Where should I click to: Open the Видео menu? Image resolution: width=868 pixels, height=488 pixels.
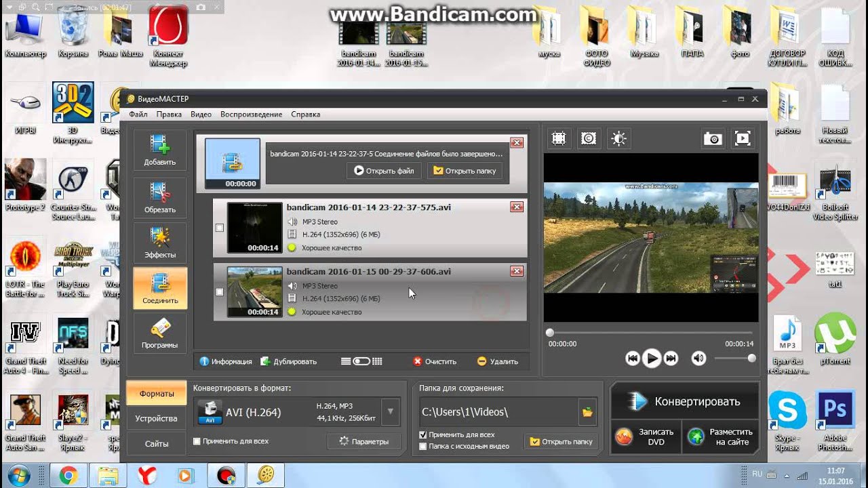tap(201, 115)
